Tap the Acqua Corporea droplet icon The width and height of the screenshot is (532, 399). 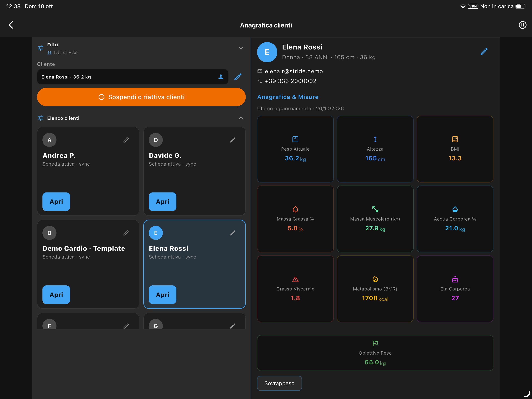point(455,209)
